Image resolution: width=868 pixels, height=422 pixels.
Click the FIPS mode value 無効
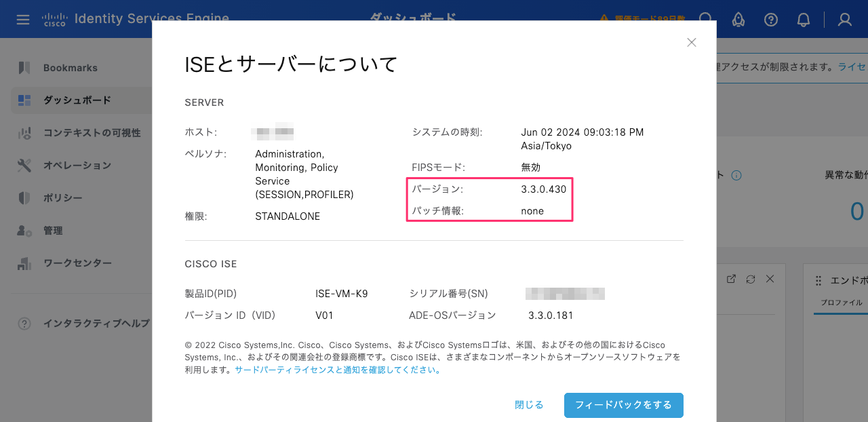(531, 167)
